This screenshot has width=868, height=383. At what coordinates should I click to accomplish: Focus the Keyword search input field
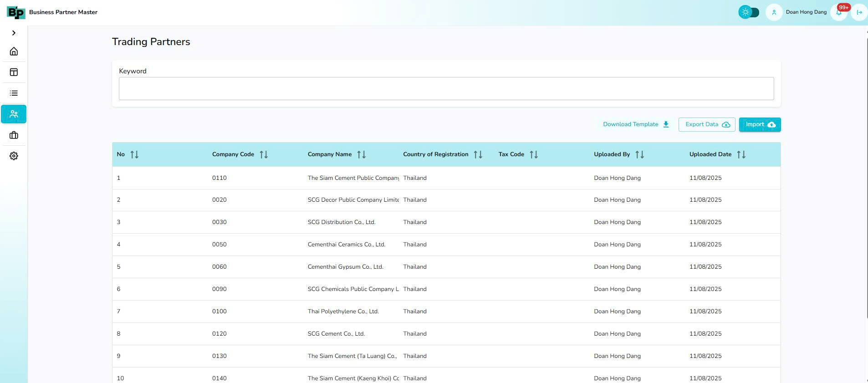pos(446,88)
